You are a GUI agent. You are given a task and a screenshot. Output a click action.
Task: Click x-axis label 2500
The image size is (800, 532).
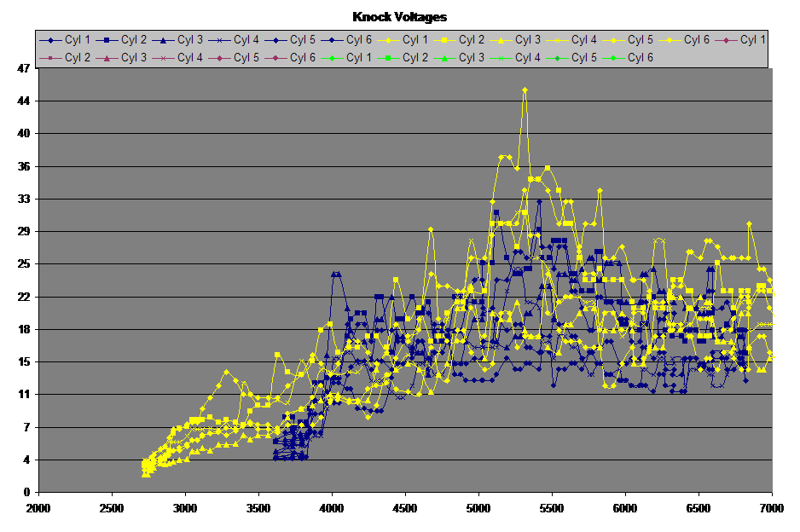point(112,508)
